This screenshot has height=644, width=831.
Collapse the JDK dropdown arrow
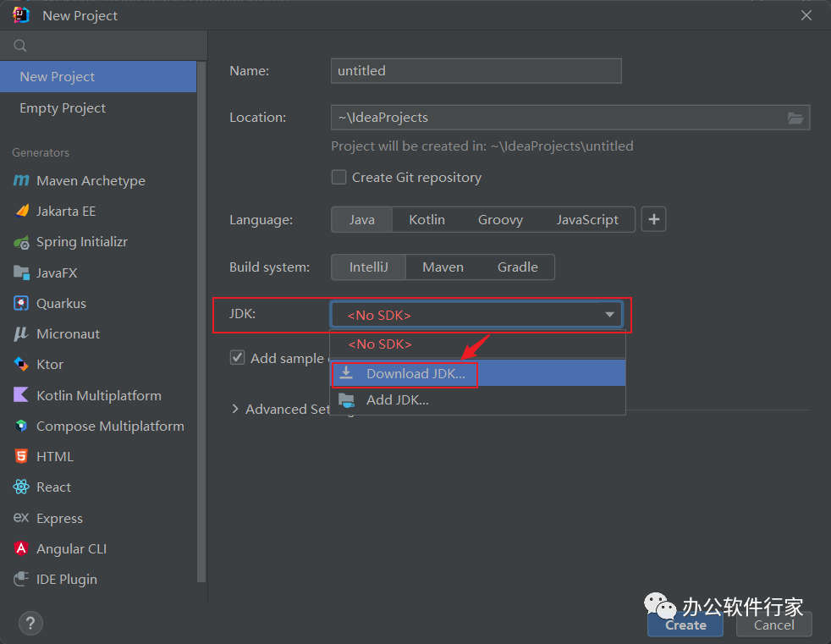click(x=609, y=315)
